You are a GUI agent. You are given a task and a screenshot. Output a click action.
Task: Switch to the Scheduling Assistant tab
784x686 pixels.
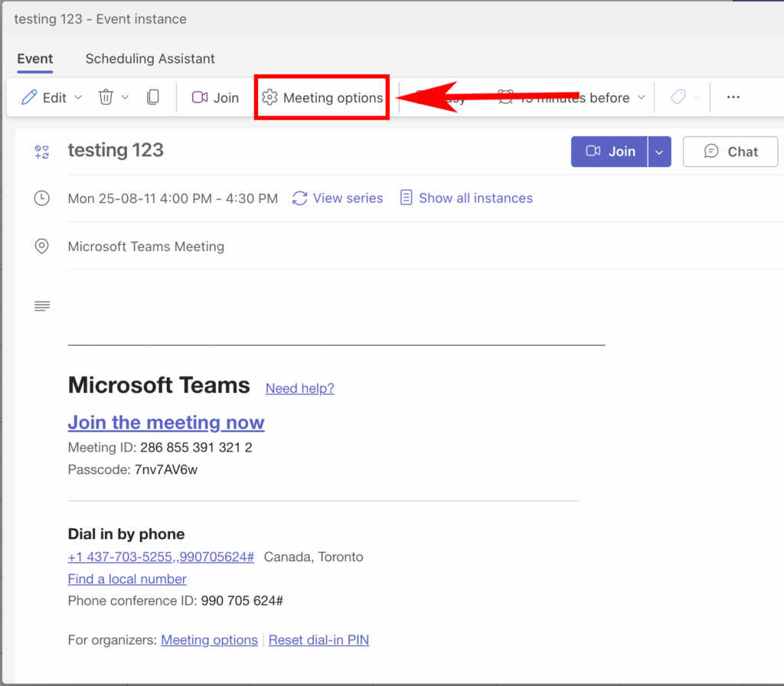click(150, 59)
